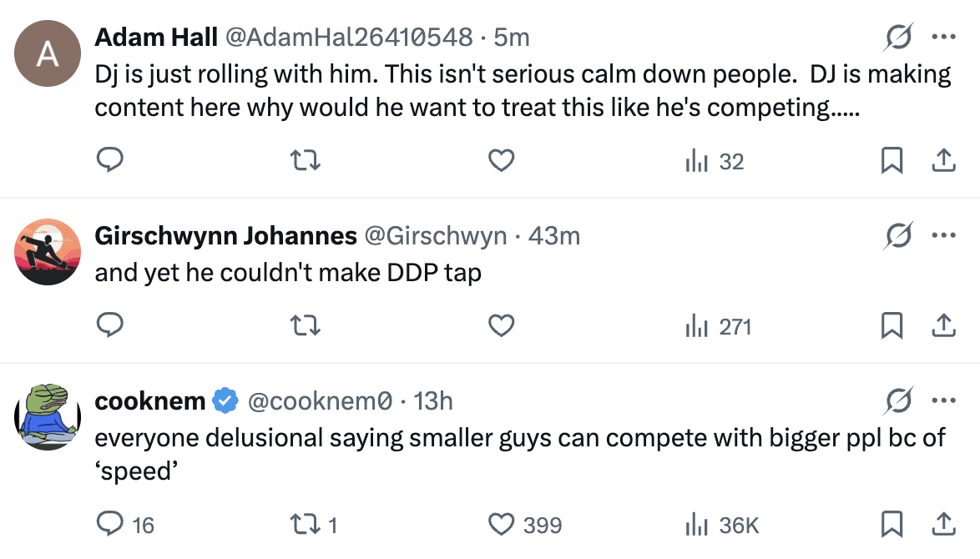Share Adam Hall's tweet
The width and height of the screenshot is (980, 559).
942,160
